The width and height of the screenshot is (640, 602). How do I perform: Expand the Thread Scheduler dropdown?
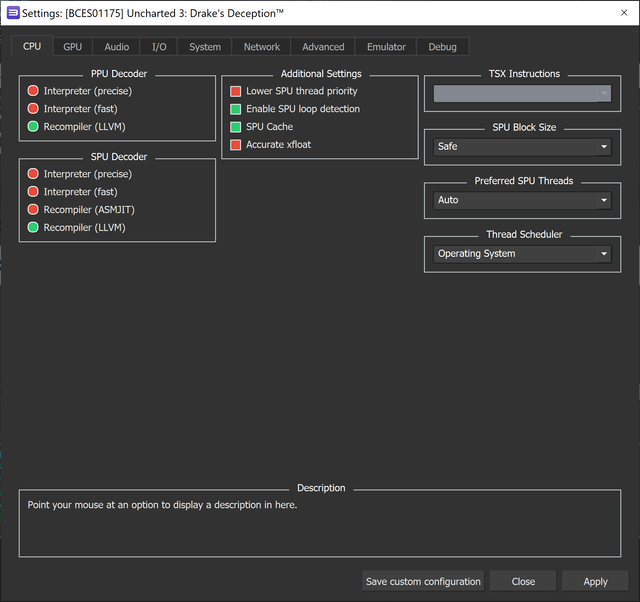[x=522, y=253]
